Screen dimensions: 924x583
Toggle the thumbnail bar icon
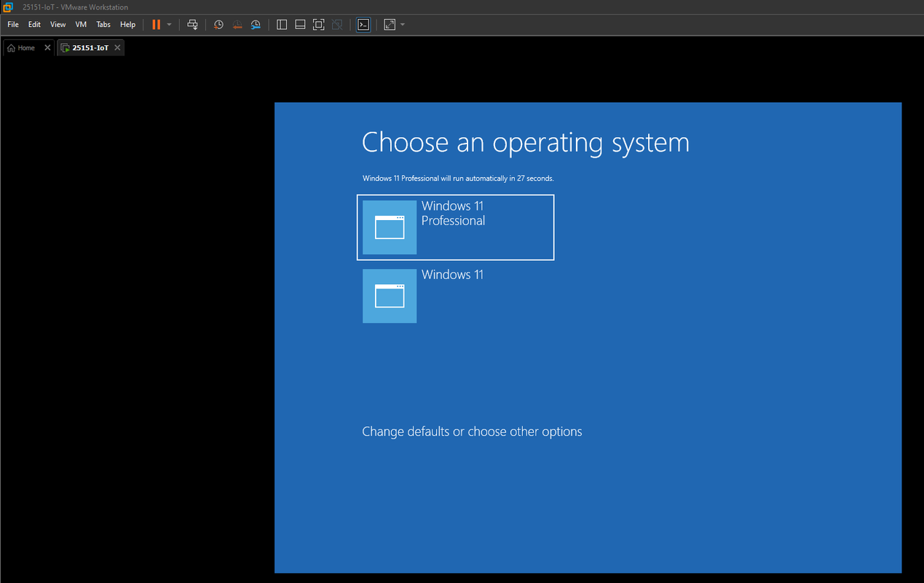pos(300,24)
